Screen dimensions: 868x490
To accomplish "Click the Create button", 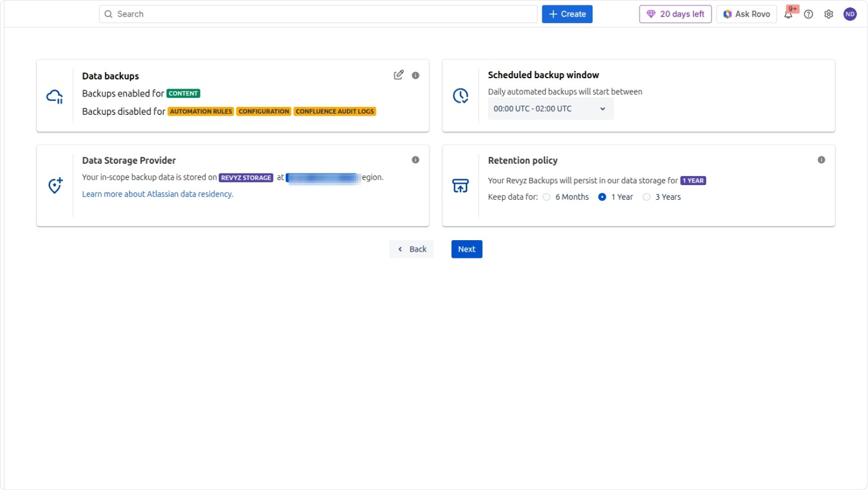I will (567, 14).
